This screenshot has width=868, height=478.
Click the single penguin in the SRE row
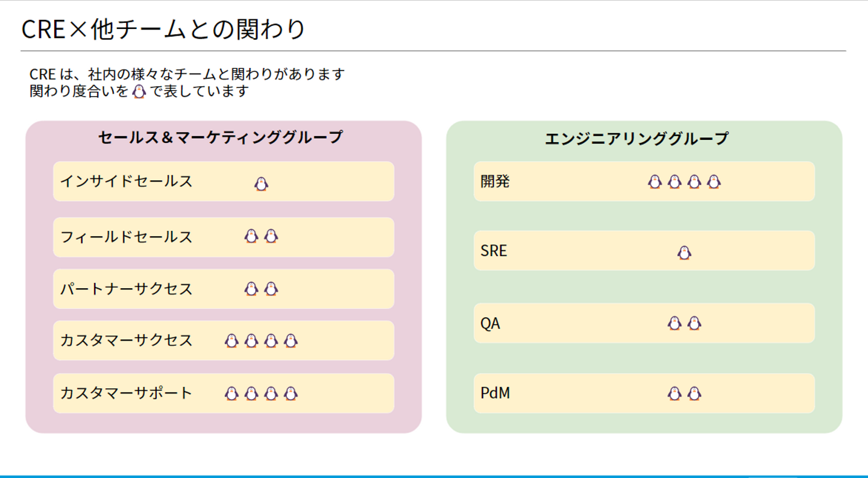(x=684, y=253)
